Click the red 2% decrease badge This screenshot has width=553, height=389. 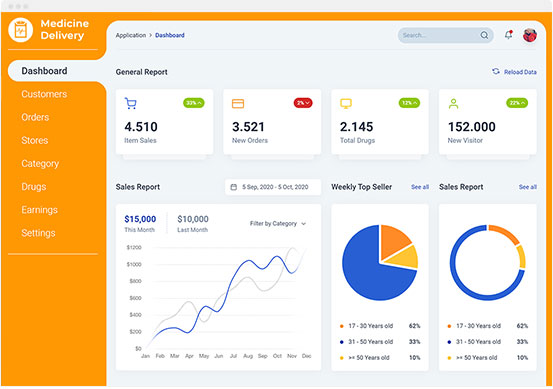[303, 103]
